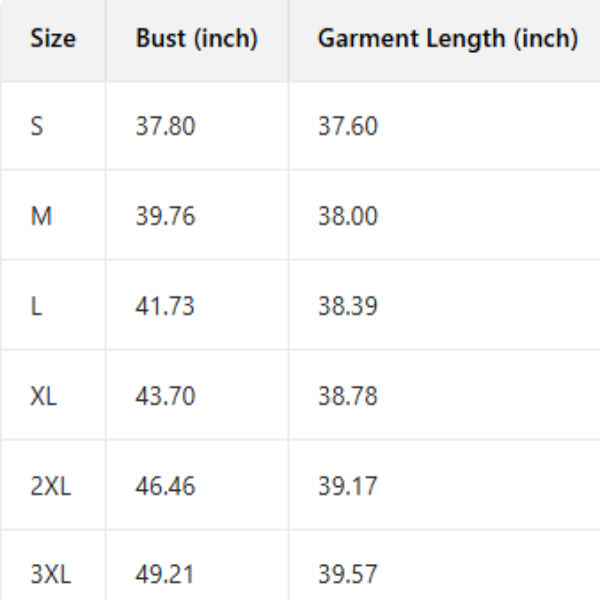The height and width of the screenshot is (600, 600).
Task: Select the 2XL size cell
Action: point(50,486)
